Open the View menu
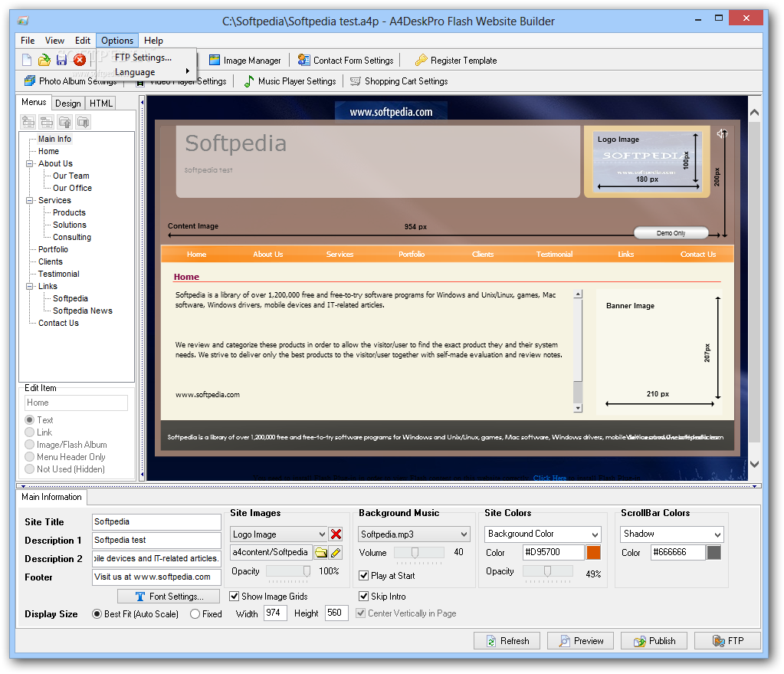 [x=54, y=41]
